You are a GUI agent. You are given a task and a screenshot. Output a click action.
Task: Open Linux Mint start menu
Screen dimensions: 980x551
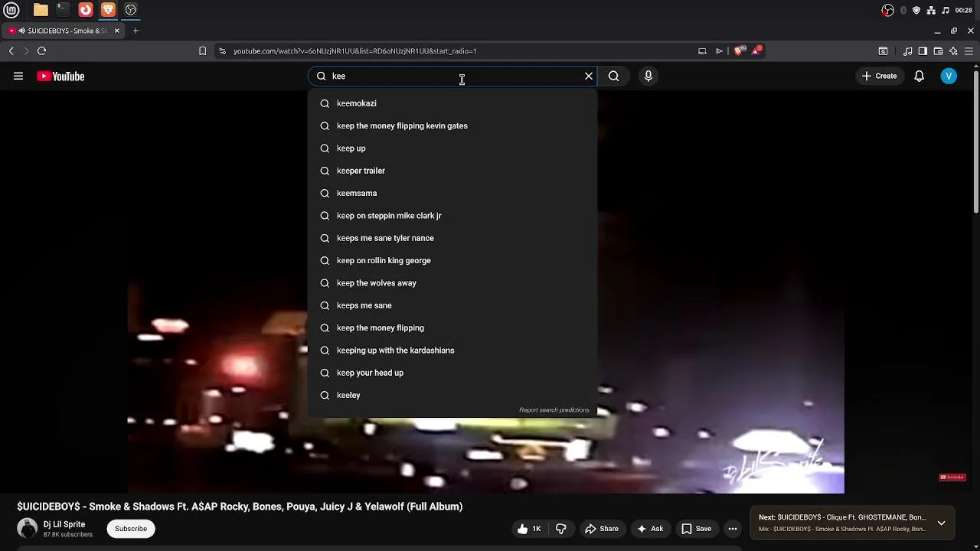[x=12, y=10]
